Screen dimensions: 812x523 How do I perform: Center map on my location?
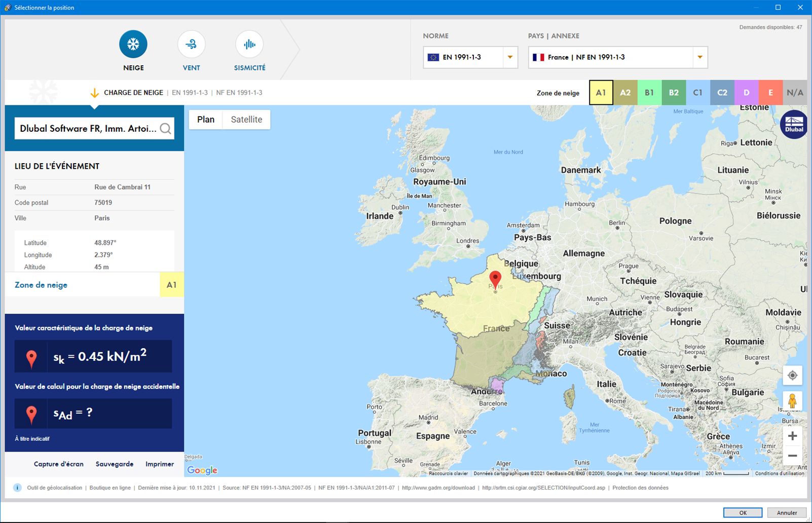(792, 376)
